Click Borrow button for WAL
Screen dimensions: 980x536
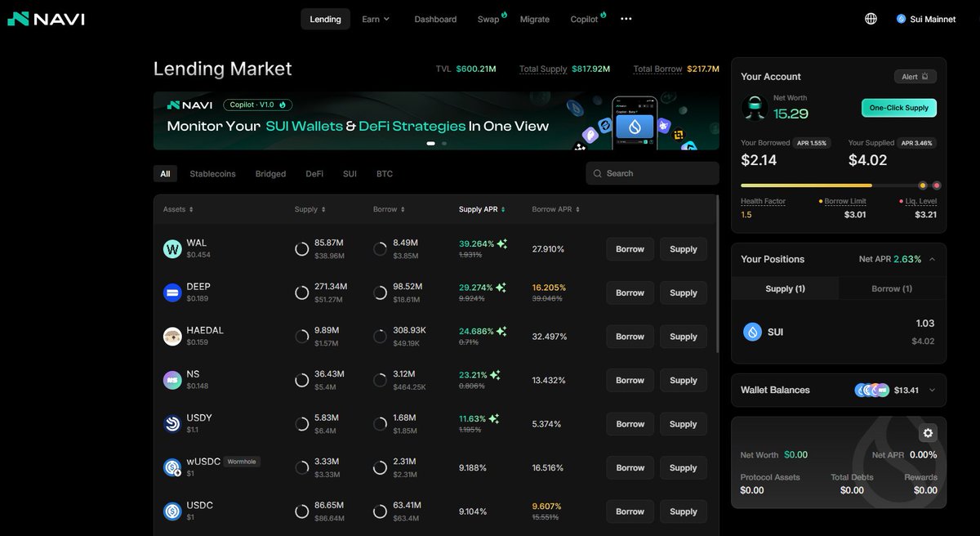(630, 249)
